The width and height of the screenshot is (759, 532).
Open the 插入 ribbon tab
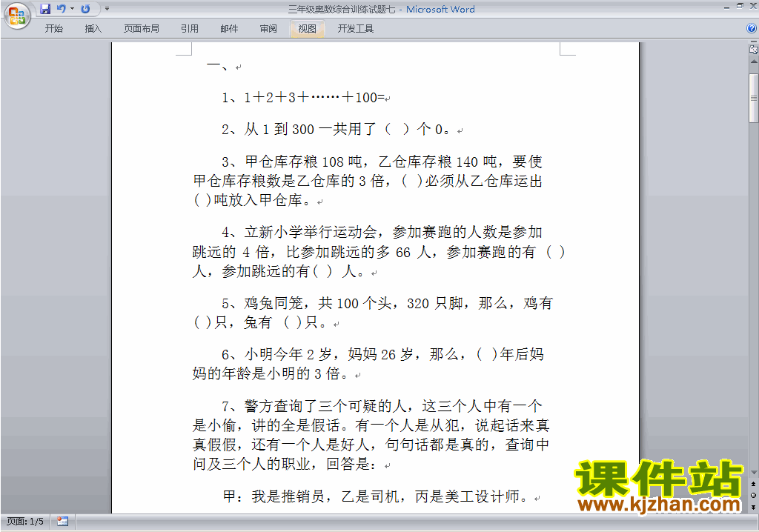(93, 29)
